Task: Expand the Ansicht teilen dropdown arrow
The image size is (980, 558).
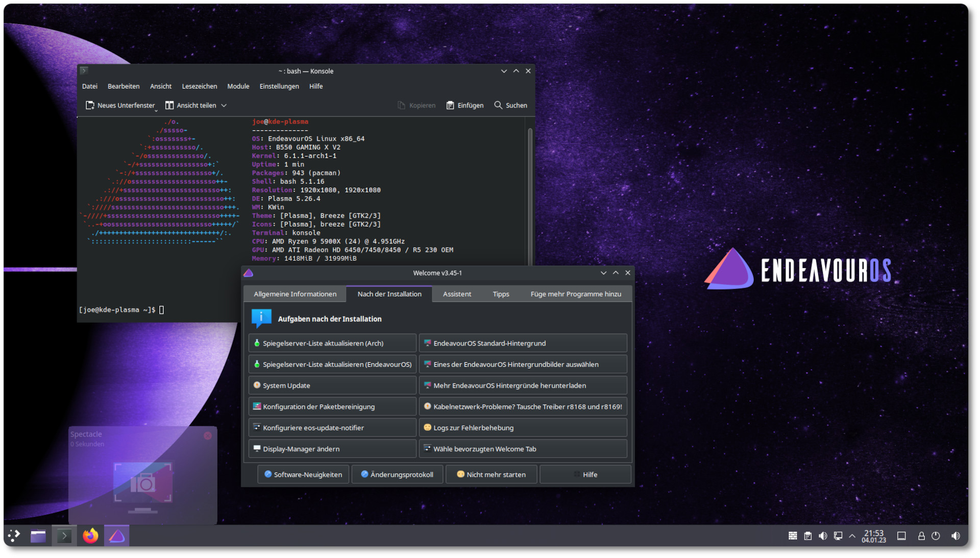Action: pyautogui.click(x=224, y=106)
